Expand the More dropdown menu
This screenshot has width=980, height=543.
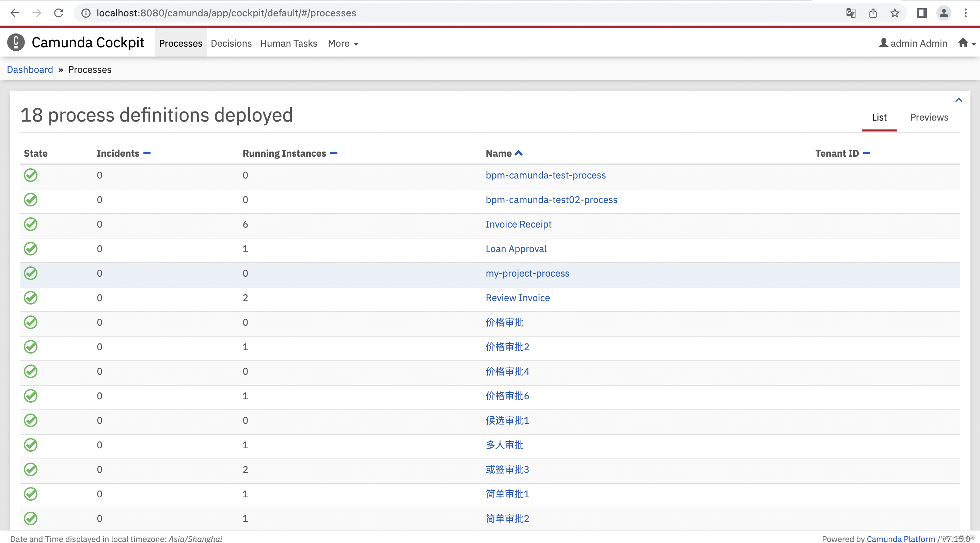342,43
